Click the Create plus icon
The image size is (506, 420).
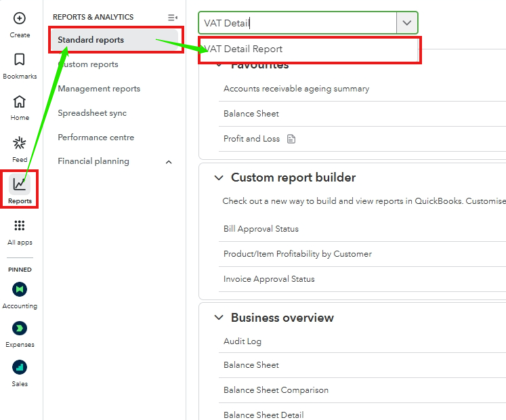coord(20,19)
